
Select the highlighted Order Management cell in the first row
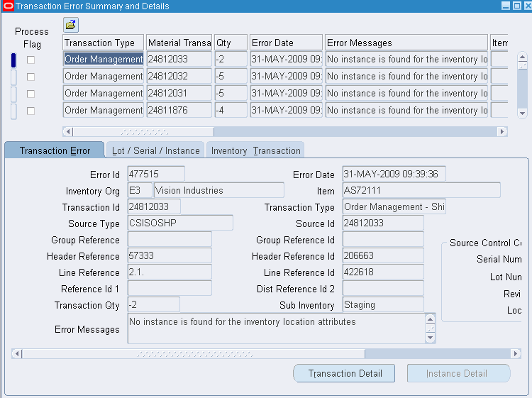(x=103, y=59)
